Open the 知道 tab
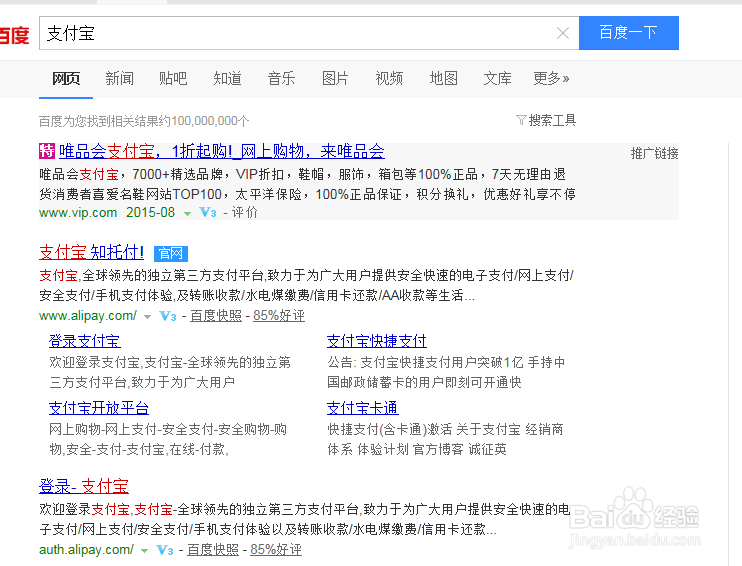This screenshot has width=742, height=566. [228, 78]
